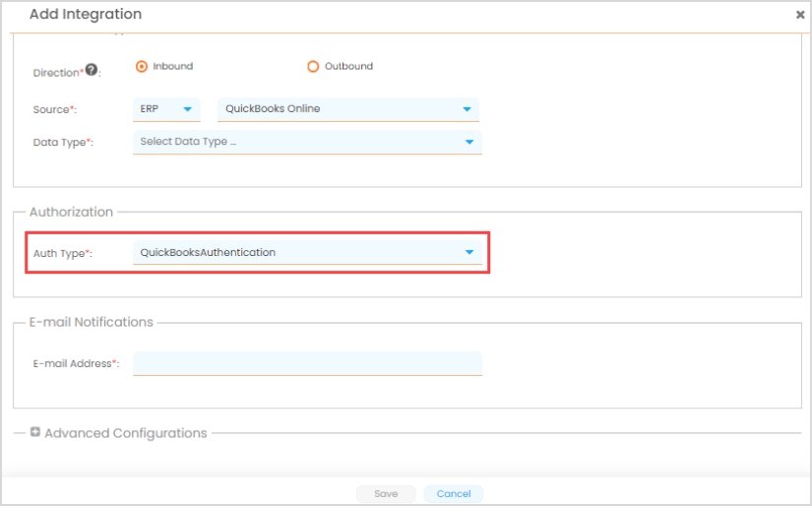Click the arrow icon in Auth Type field
Image resolution: width=812 pixels, height=506 pixels.
pos(469,253)
